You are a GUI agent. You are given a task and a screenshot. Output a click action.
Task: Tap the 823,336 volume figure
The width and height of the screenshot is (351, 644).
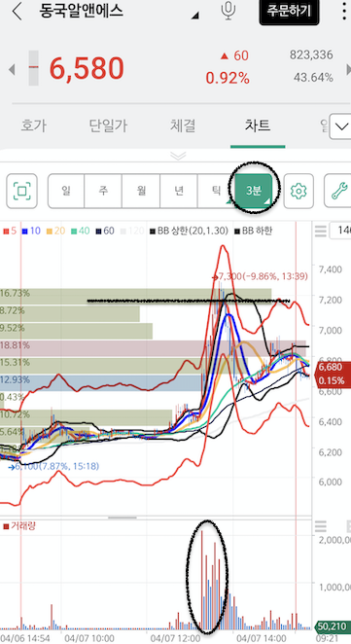click(311, 55)
